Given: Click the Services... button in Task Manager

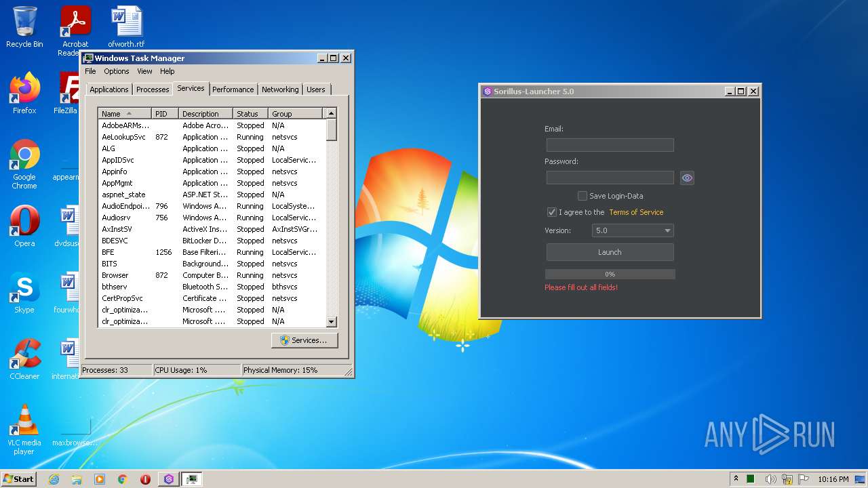Looking at the screenshot, I should click(x=304, y=340).
